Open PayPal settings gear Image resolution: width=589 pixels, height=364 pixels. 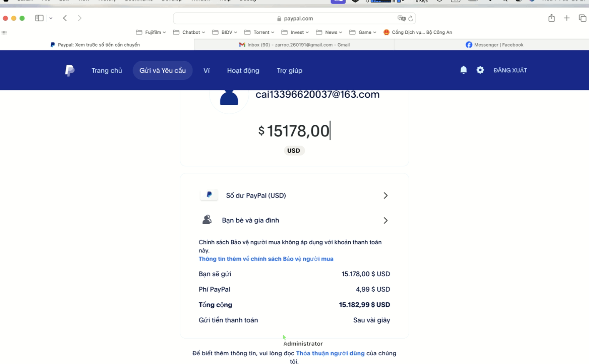tap(480, 70)
